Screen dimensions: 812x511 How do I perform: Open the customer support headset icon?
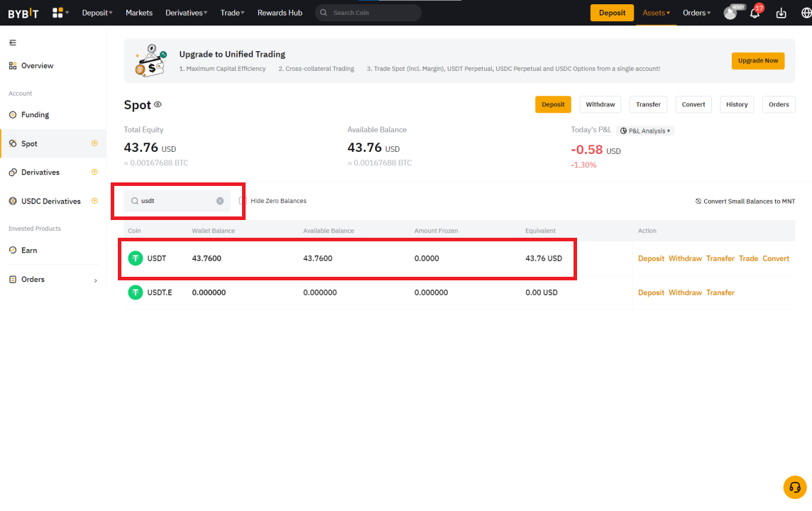click(795, 487)
